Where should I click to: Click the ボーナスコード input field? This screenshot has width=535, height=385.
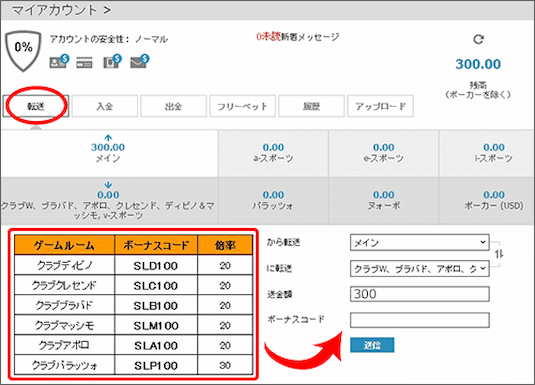419,320
